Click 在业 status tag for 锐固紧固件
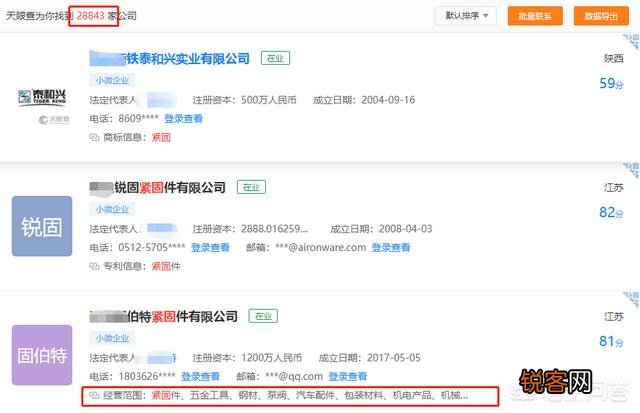 tap(251, 187)
